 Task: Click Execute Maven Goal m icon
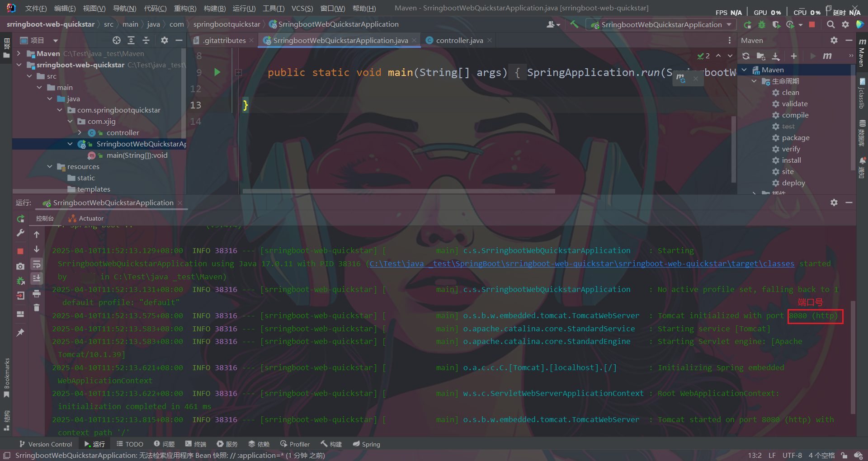827,56
